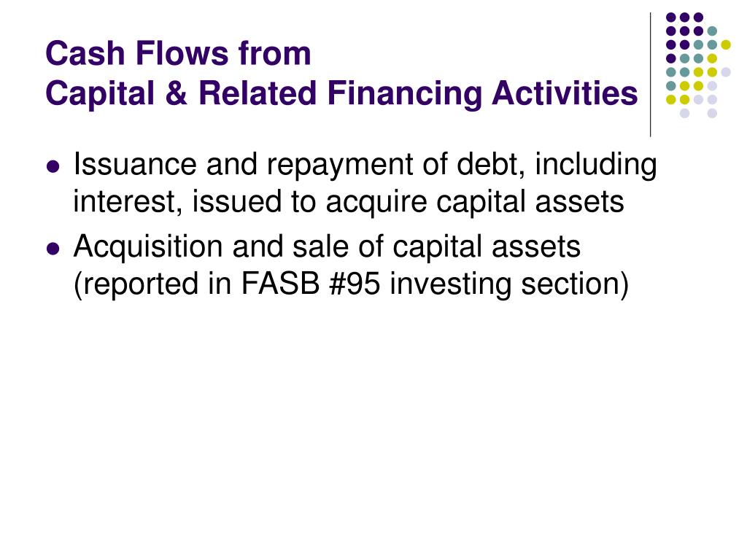747x560 pixels.
Task: Click the words "investing section)"
Action: click(x=509, y=285)
